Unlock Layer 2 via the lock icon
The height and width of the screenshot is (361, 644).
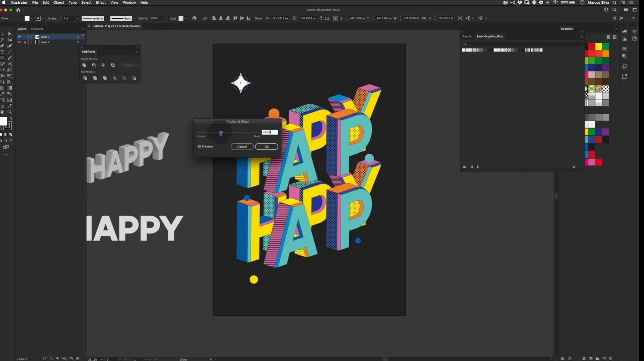25,42
